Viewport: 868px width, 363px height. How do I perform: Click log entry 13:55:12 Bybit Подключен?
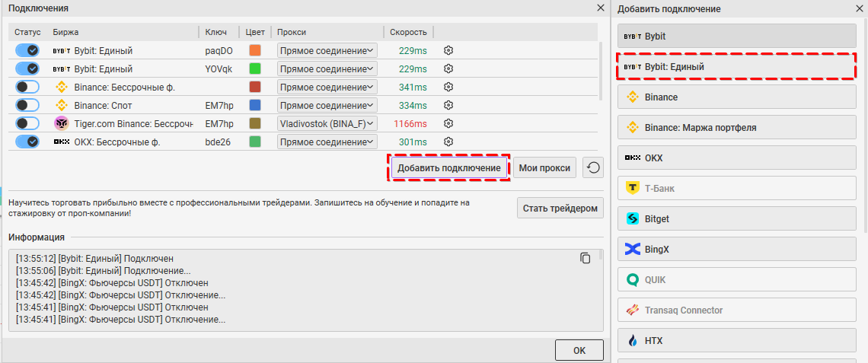pos(94,259)
